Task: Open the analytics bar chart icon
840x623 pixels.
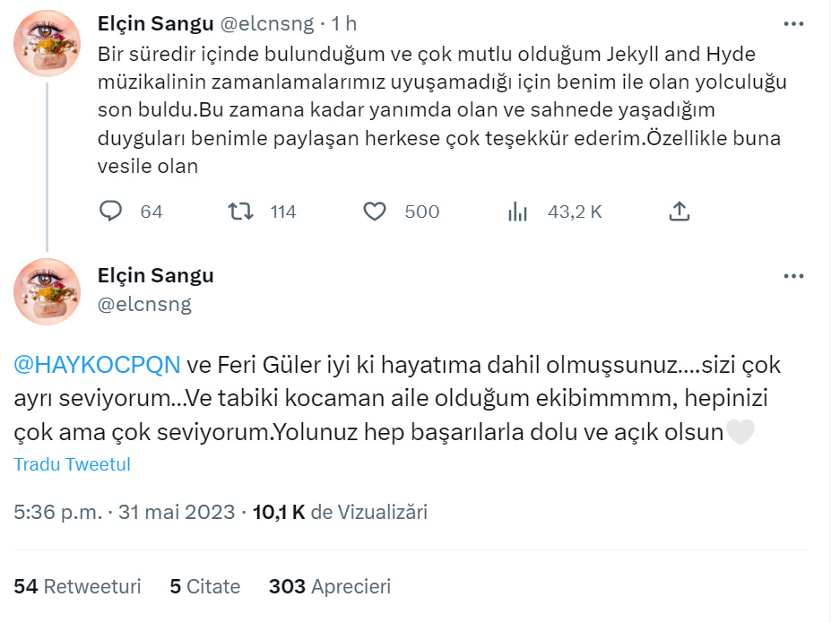Action: (x=517, y=212)
